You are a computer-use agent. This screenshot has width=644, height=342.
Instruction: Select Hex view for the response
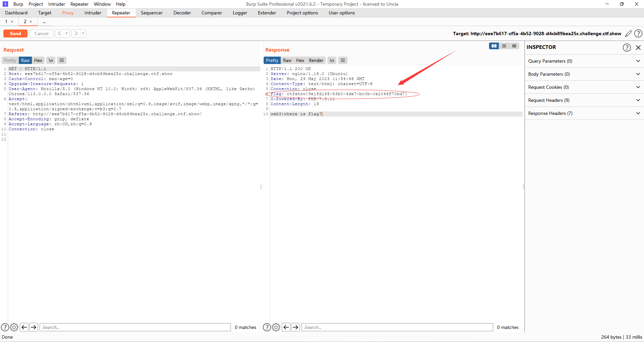[300, 60]
